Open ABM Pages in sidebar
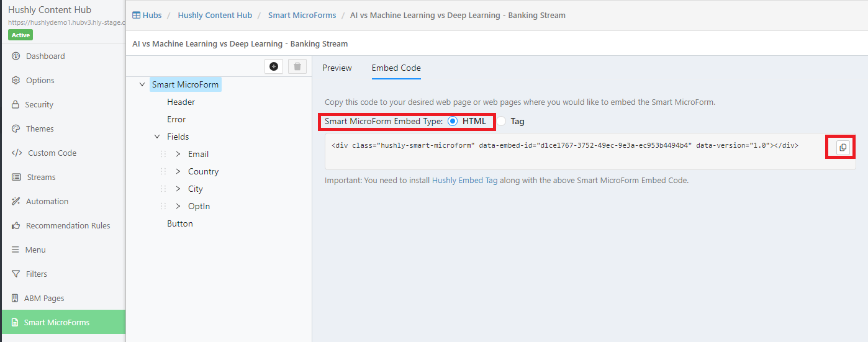The height and width of the screenshot is (342, 868). pos(44,298)
